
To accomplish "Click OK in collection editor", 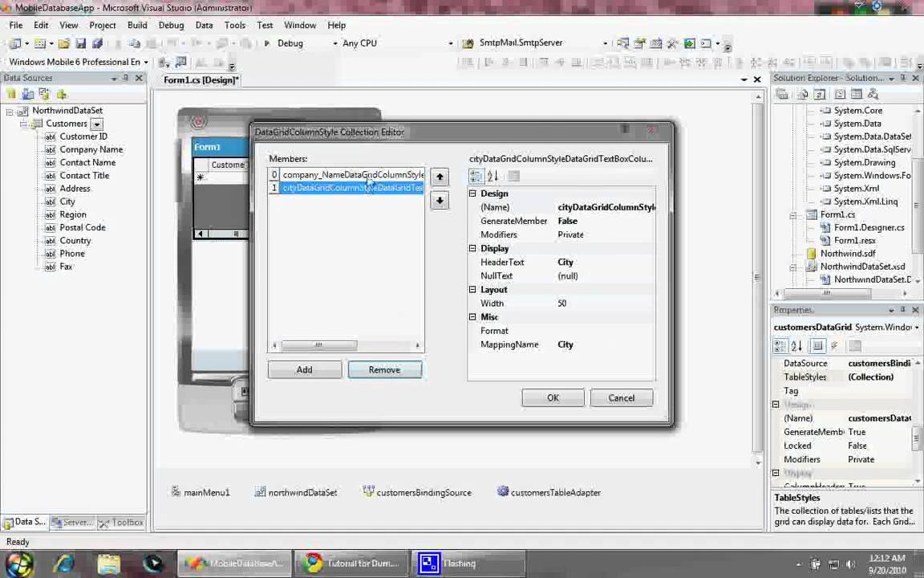I will (553, 398).
